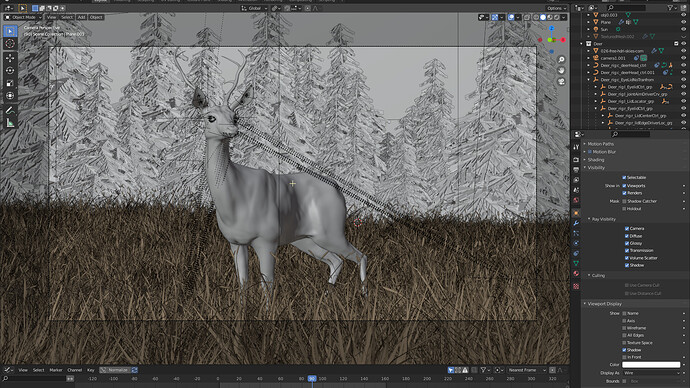Toggle X-ray viewport mode

[527, 17]
